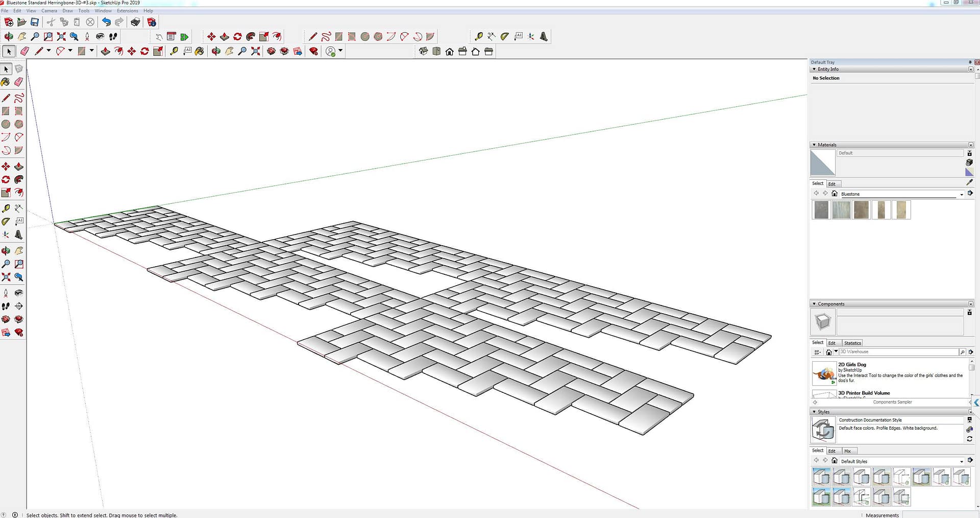Image resolution: width=980 pixels, height=518 pixels.
Task: Select the first gray bluestone material swatch
Action: 821,210
